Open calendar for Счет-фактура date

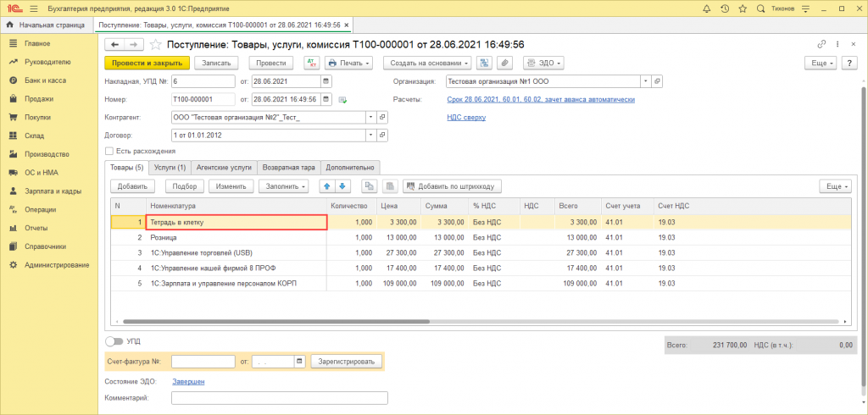299,362
